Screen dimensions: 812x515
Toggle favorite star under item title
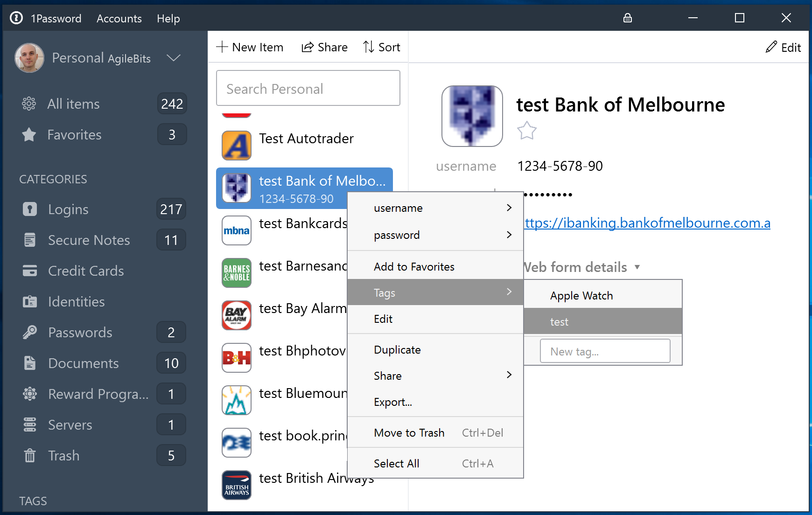[527, 131]
